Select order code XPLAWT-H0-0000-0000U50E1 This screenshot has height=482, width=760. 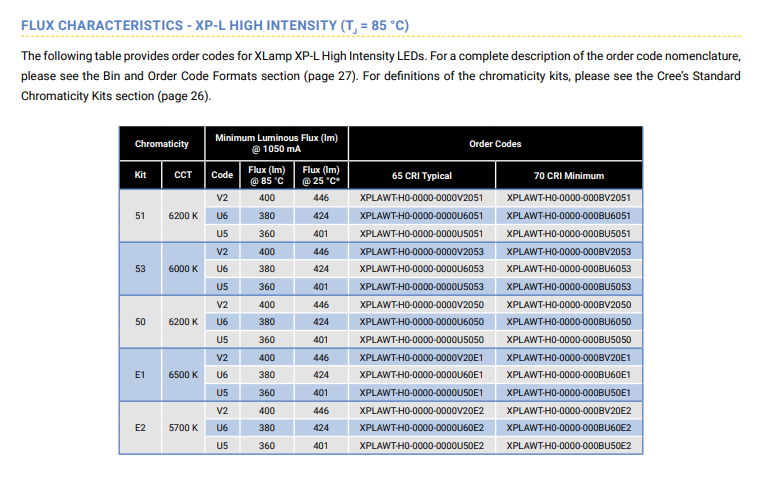[422, 392]
